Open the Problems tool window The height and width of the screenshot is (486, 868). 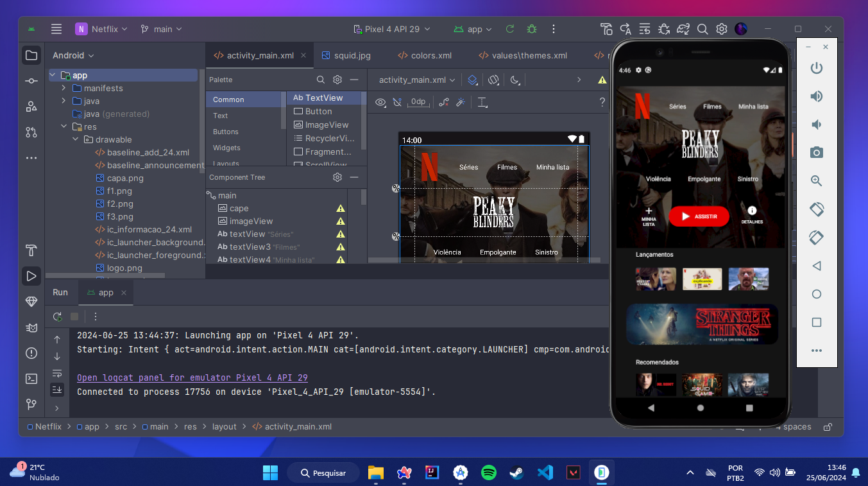pos(31,353)
